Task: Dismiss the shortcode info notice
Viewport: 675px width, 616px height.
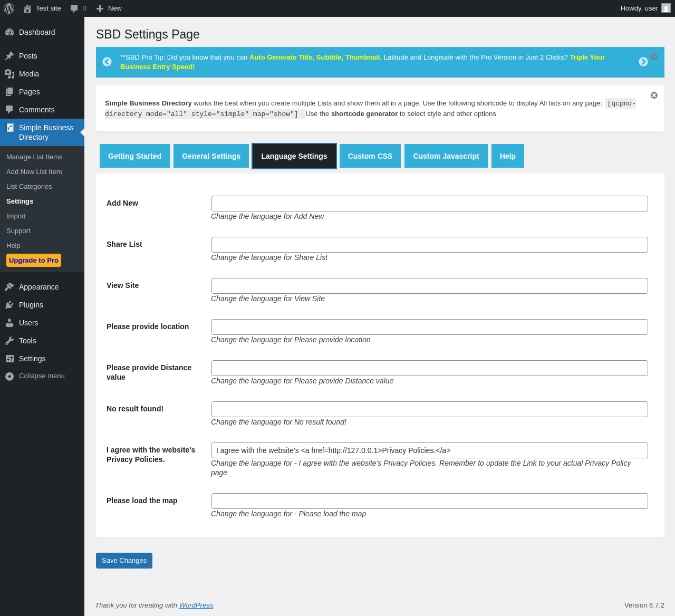Action: point(654,95)
